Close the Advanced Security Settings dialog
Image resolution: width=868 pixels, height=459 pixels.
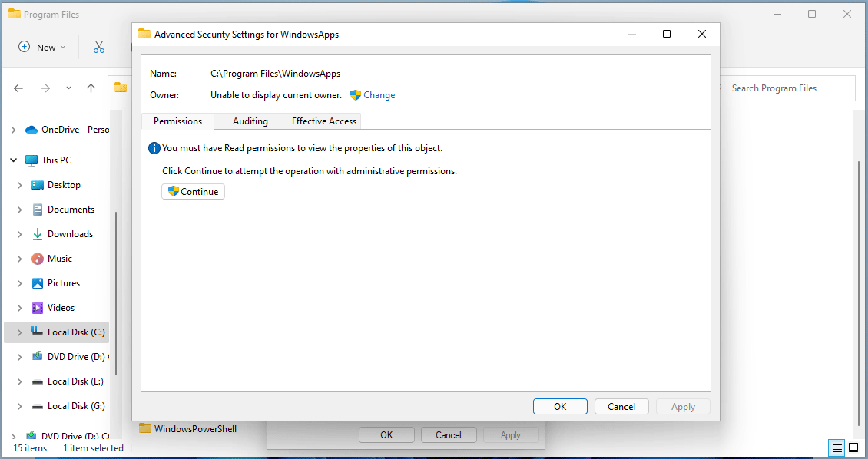coord(702,34)
